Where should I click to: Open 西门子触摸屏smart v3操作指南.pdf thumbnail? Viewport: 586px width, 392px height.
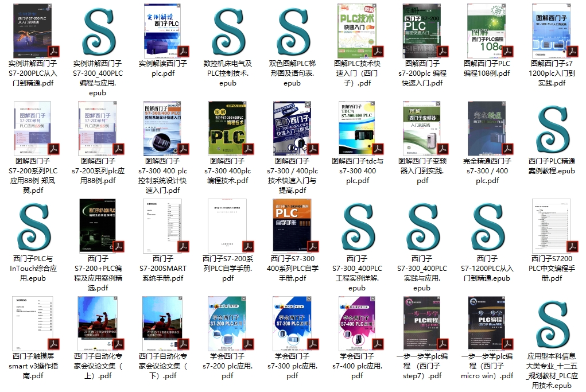pos(33,324)
